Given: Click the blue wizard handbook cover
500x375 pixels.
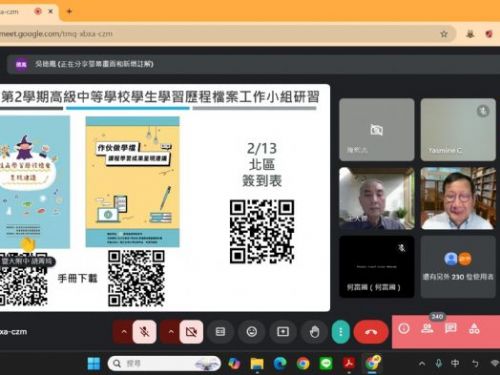Looking at the screenshot, I should click(x=35, y=182).
